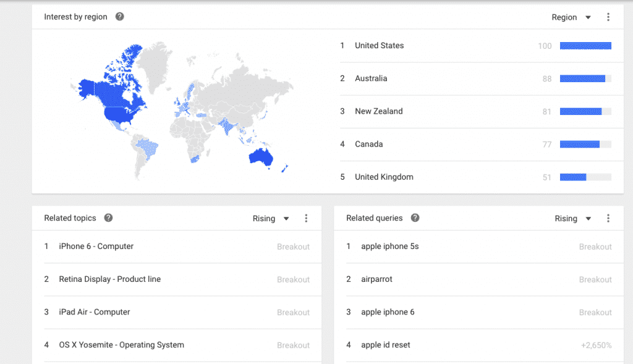Click India on the world map
This screenshot has height=364, width=633.
click(227, 126)
